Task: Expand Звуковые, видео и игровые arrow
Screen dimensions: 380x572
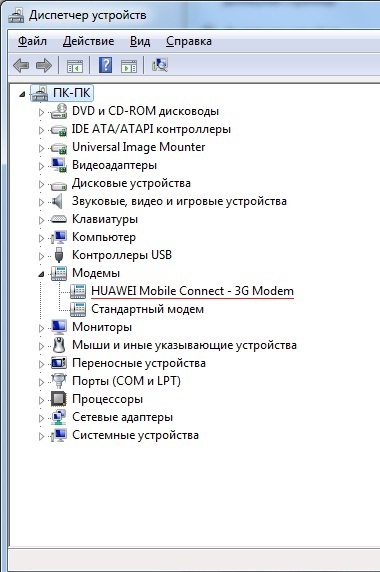Action: [41, 202]
